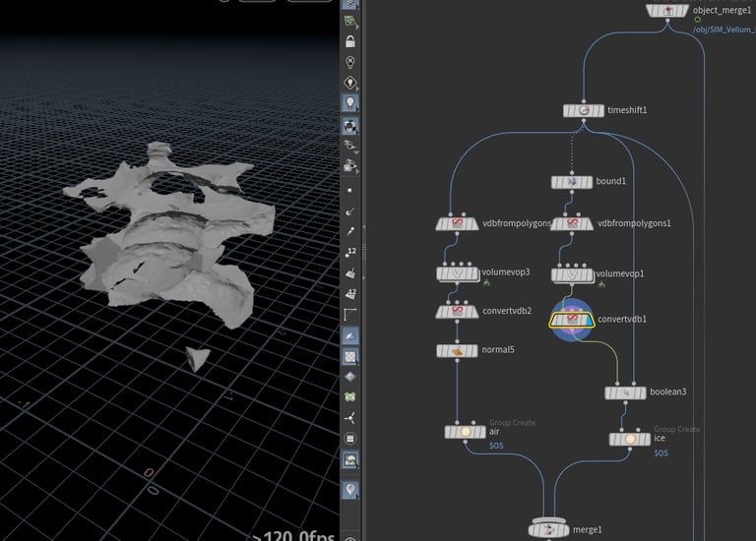Click the geometry info pin icon
The image size is (756, 541).
click(350, 490)
